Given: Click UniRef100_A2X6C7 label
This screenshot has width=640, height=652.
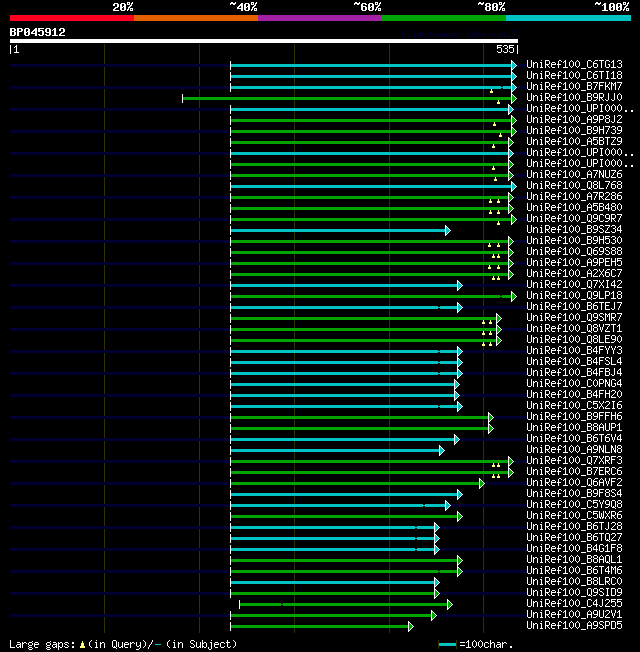Looking at the screenshot, I should point(574,273).
